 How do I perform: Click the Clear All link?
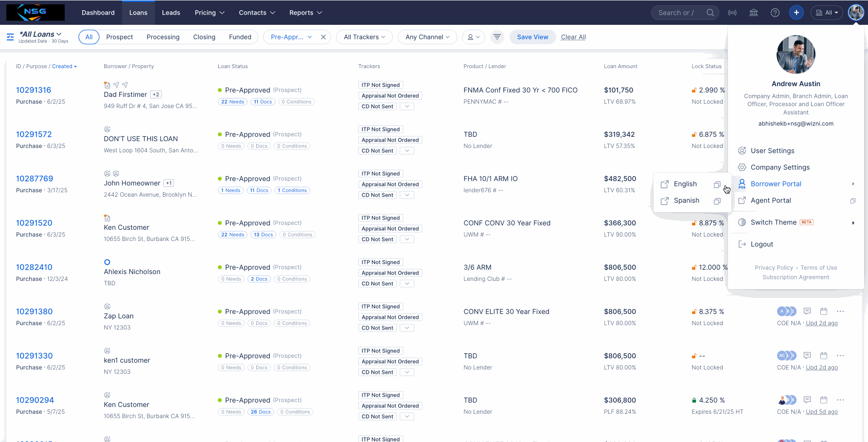(x=573, y=37)
